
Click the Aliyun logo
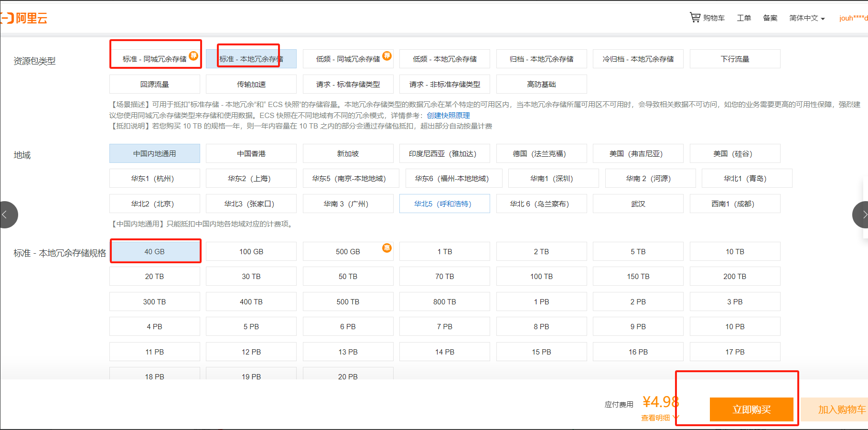tap(25, 18)
